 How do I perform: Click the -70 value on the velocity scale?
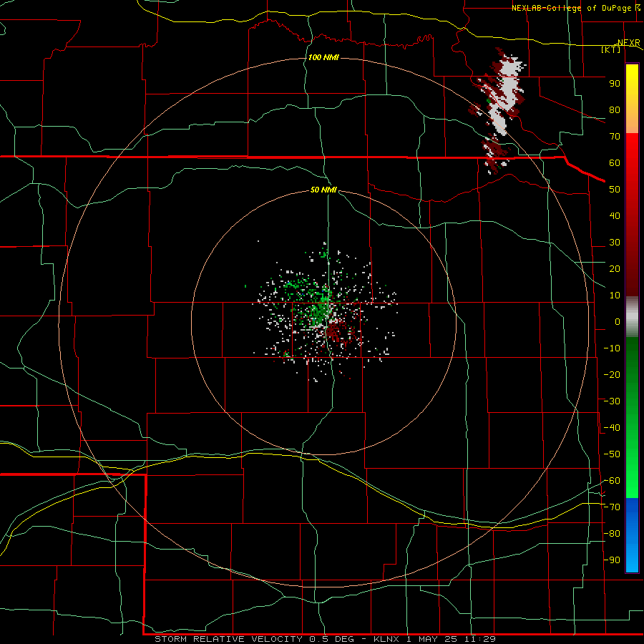(x=612, y=507)
